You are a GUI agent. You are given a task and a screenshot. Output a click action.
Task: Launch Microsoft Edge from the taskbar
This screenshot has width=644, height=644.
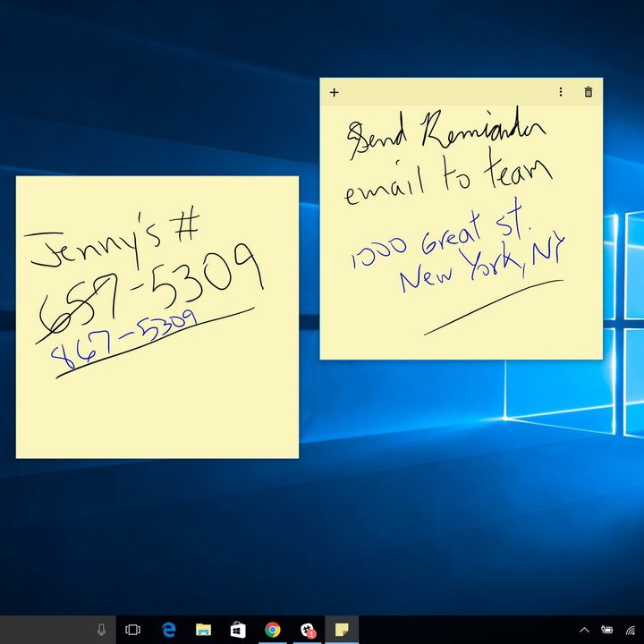pyautogui.click(x=168, y=630)
